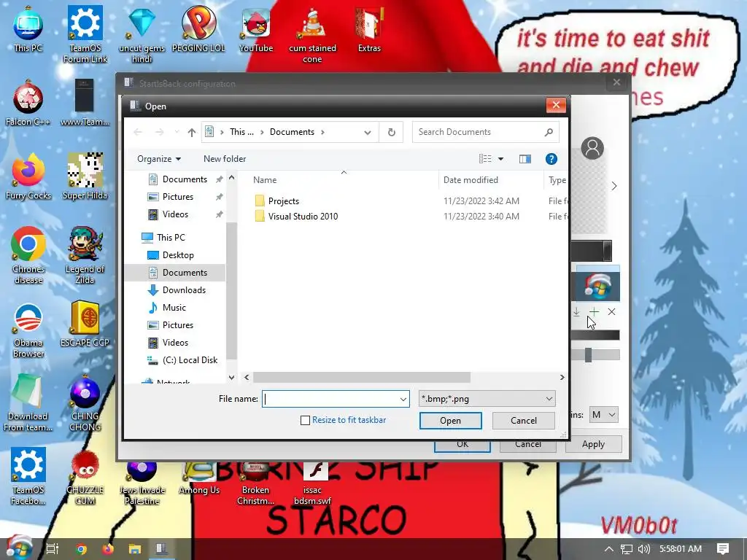747x560 pixels.
Task: Open Task View on the taskbar
Action: click(53, 549)
